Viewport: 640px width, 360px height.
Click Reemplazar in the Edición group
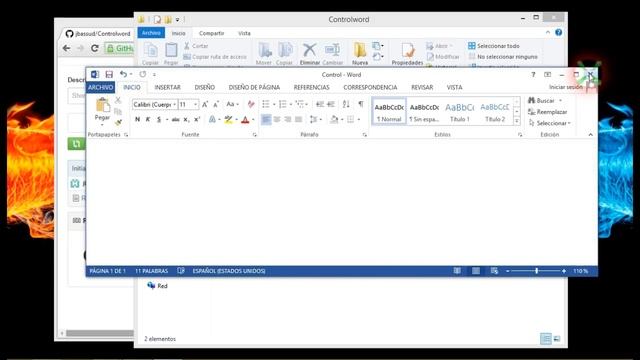(548, 112)
